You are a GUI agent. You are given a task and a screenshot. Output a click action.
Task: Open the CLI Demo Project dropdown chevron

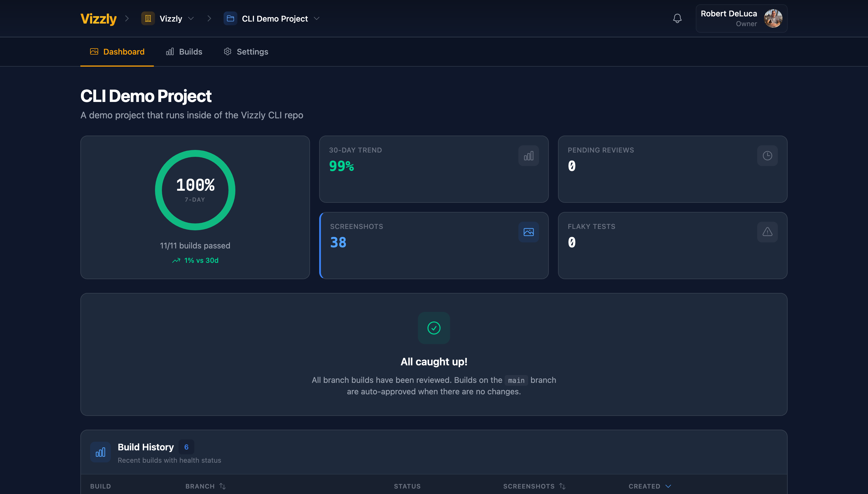[x=317, y=19]
